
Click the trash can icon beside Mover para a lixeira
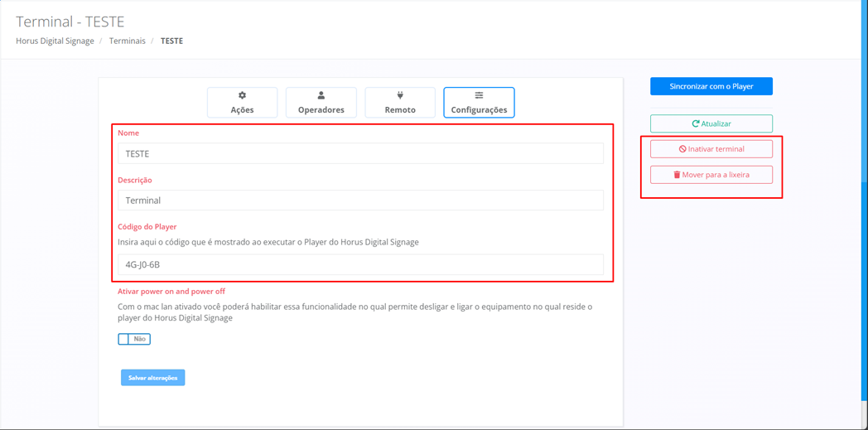(x=677, y=175)
